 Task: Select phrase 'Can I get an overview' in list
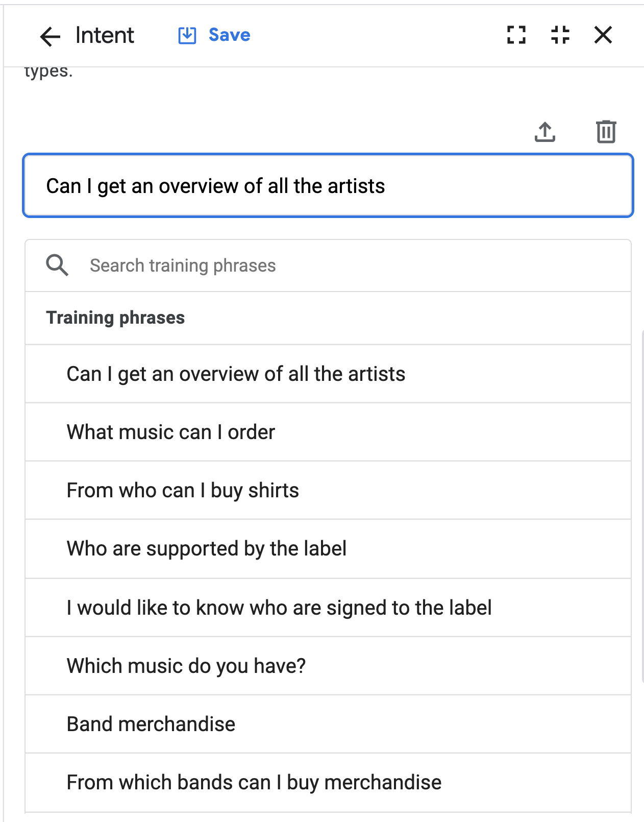(236, 374)
